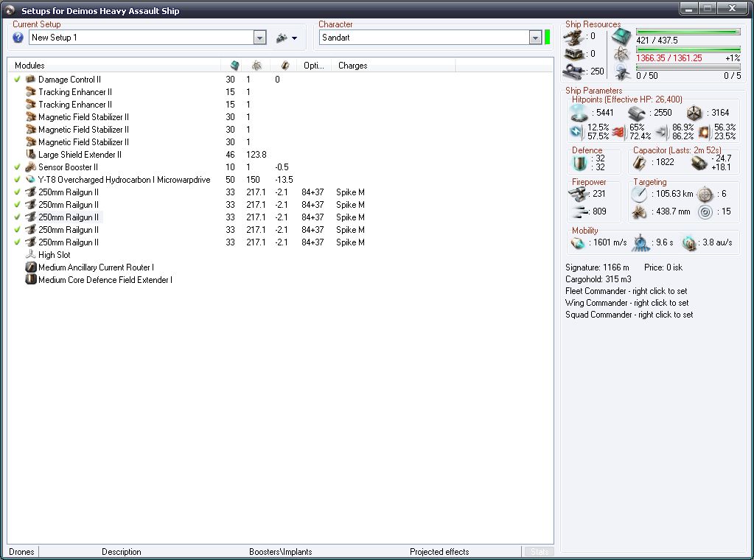Click the CPU usage bar 421 / 437.5
The height and width of the screenshot is (560, 754).
[x=688, y=32]
